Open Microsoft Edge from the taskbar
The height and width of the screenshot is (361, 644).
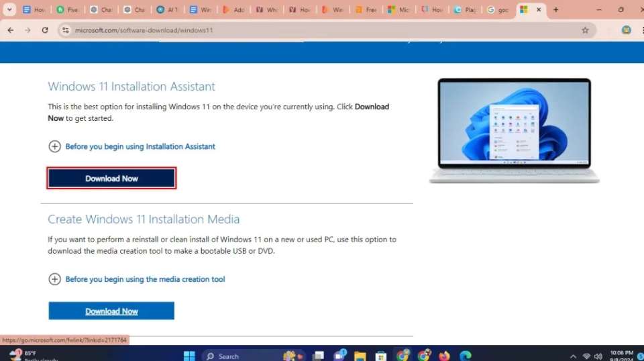pos(465,356)
